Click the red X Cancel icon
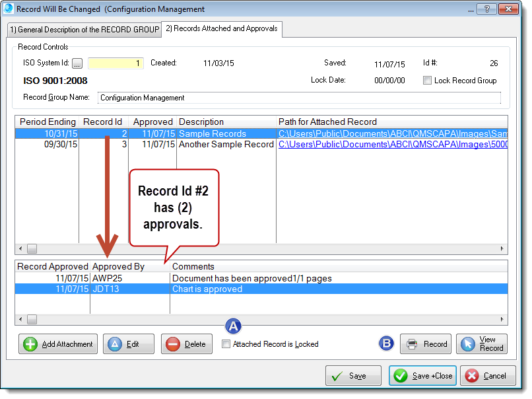Viewport: 532px width, 399px height. coord(470,375)
